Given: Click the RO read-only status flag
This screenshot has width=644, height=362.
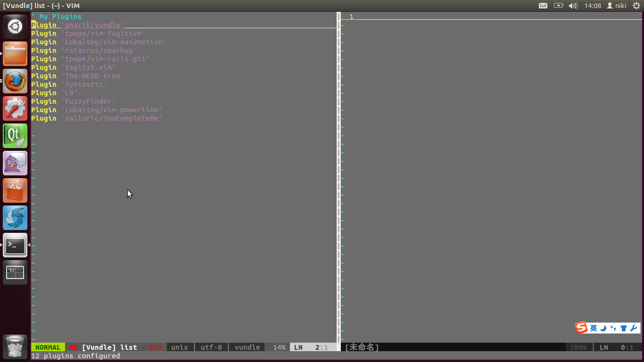Looking at the screenshot, I should coord(74,347).
